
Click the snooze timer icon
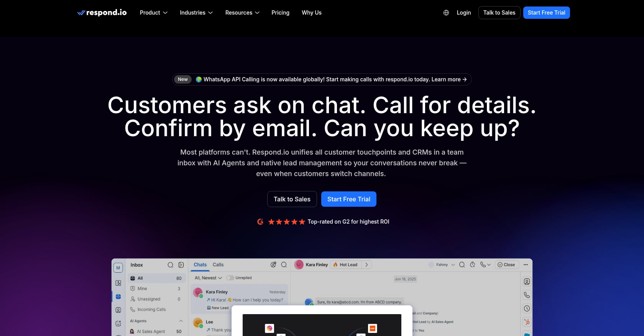point(473,265)
